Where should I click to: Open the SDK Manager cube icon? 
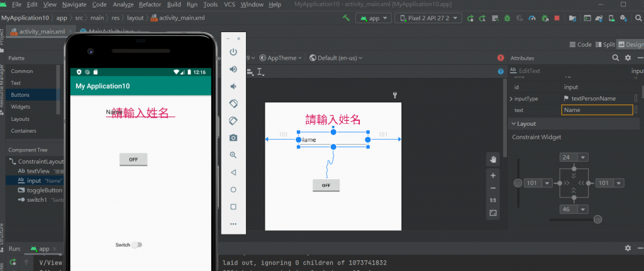pos(623,18)
